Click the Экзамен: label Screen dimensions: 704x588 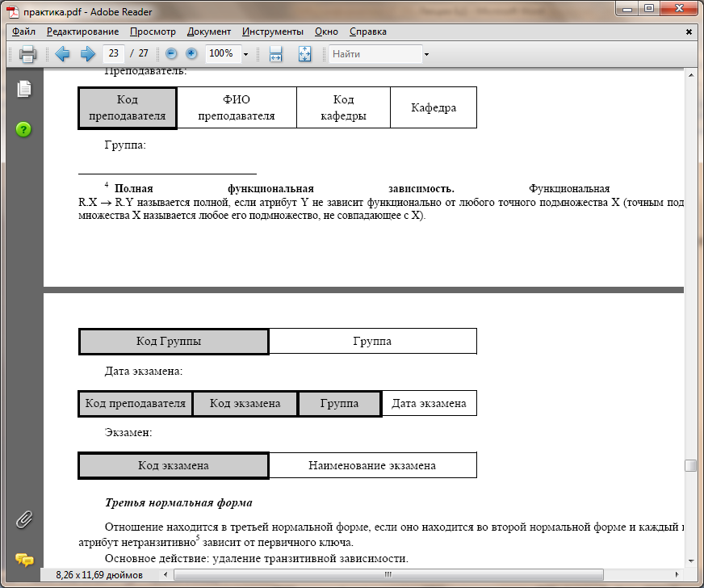pos(128,433)
